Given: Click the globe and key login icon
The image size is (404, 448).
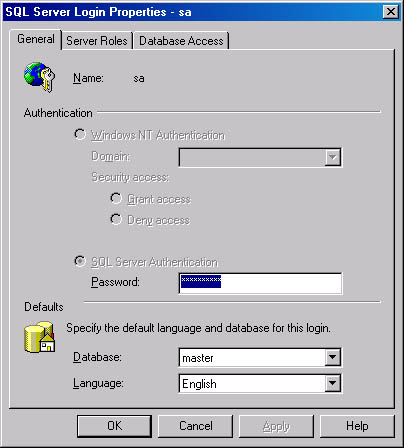Looking at the screenshot, I should pyautogui.click(x=39, y=77).
